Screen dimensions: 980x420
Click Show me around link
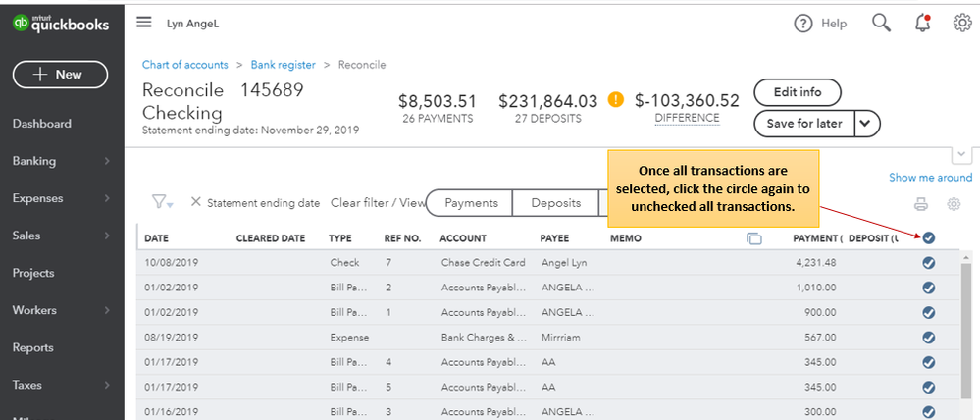point(931,178)
